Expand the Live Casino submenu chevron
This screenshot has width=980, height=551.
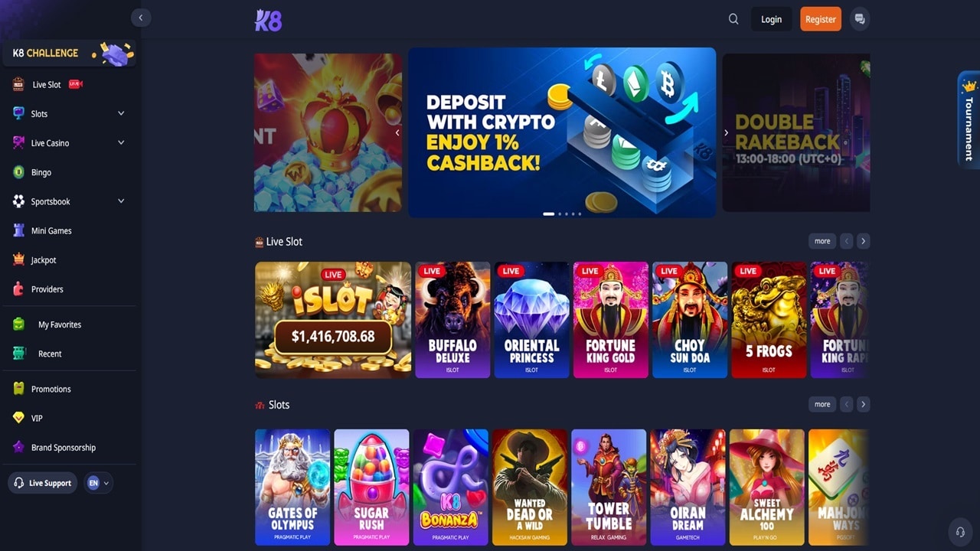[x=121, y=142]
